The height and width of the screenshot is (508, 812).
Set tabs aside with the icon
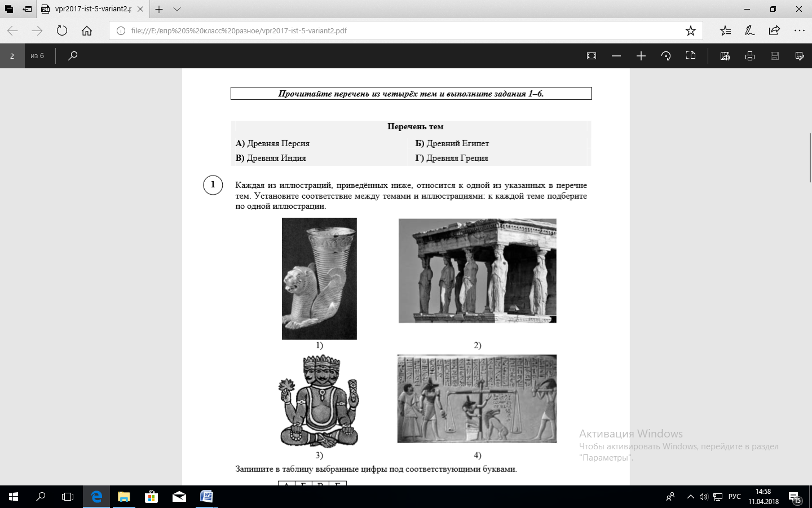(x=27, y=9)
